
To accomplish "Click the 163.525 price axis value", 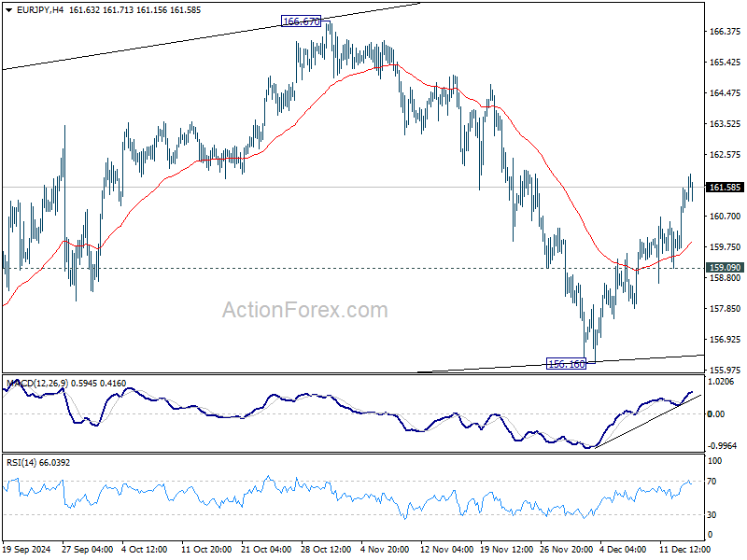I will coord(726,124).
